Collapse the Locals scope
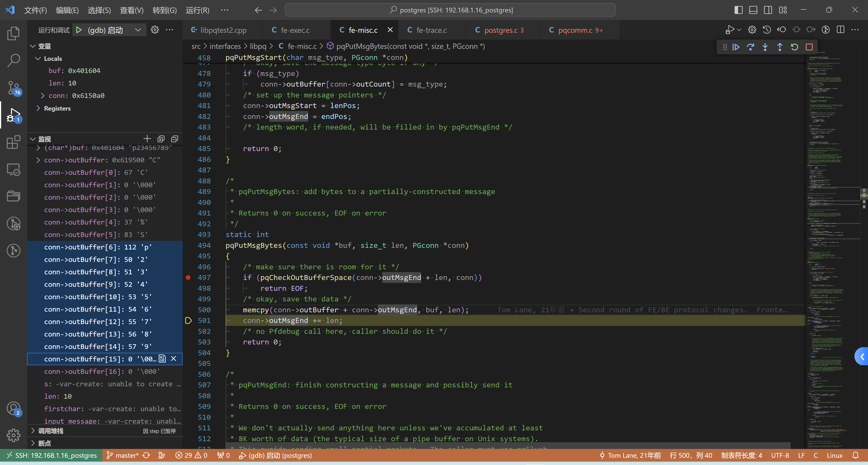The height and width of the screenshot is (465, 868). (38, 59)
